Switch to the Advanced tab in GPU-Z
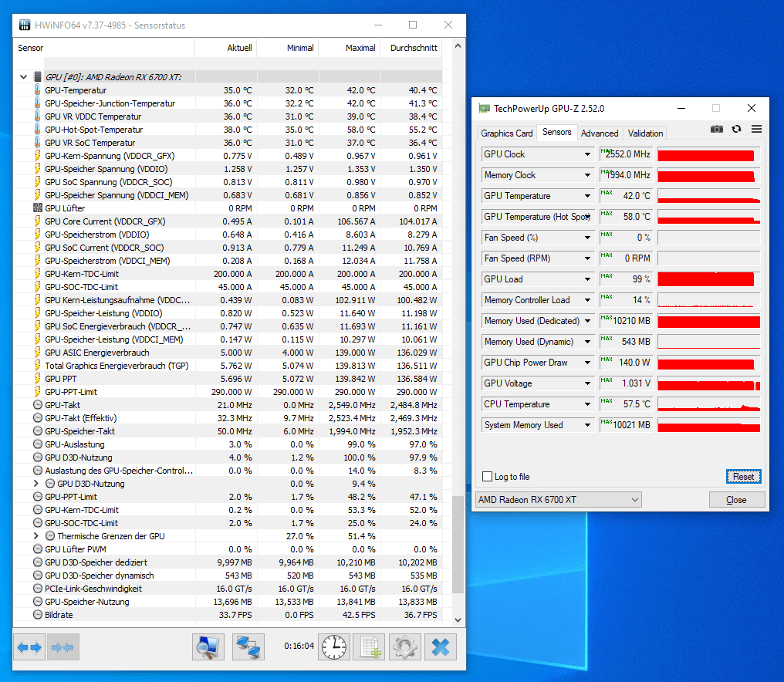Screen dimensions: 784x682 pos(600,133)
